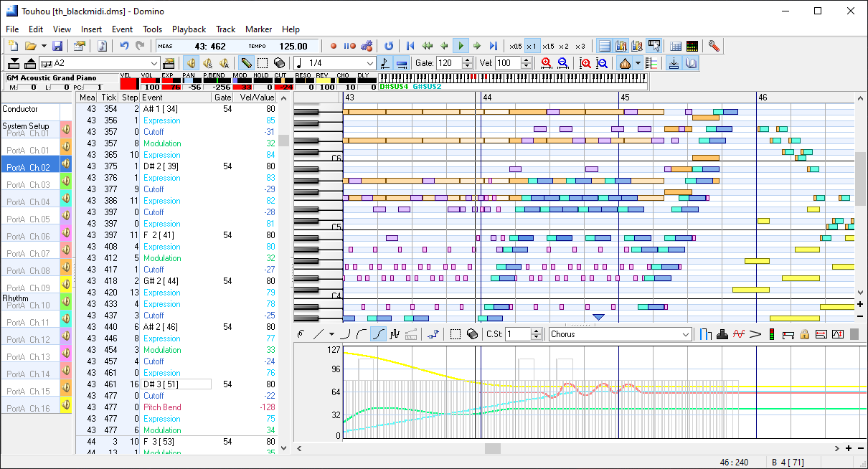The image size is (868, 469).
Task: Open the Marker menu
Action: [x=258, y=29]
